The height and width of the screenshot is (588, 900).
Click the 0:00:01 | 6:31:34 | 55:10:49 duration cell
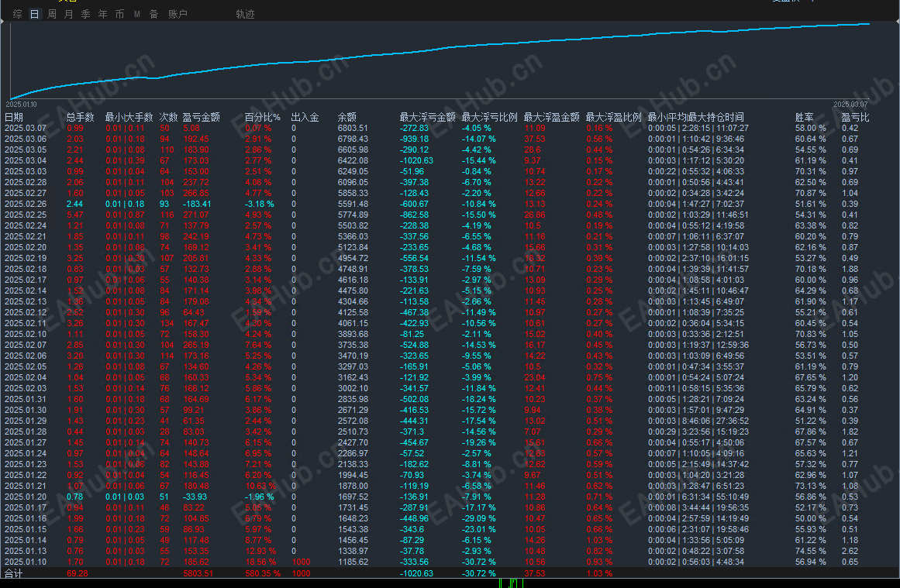point(698,497)
